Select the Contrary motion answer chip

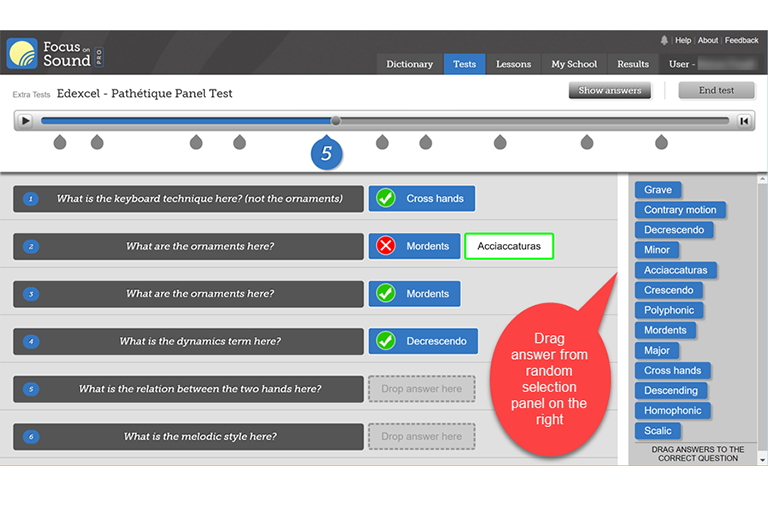tap(680, 210)
